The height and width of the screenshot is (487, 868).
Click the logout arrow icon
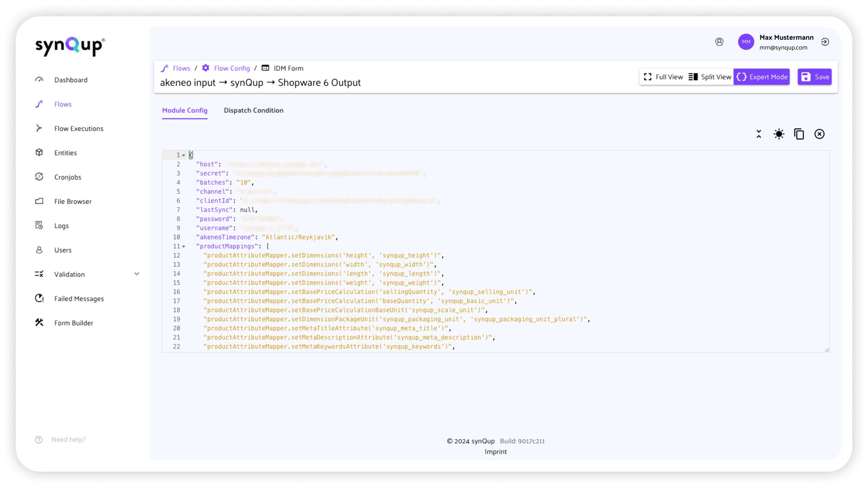click(825, 42)
